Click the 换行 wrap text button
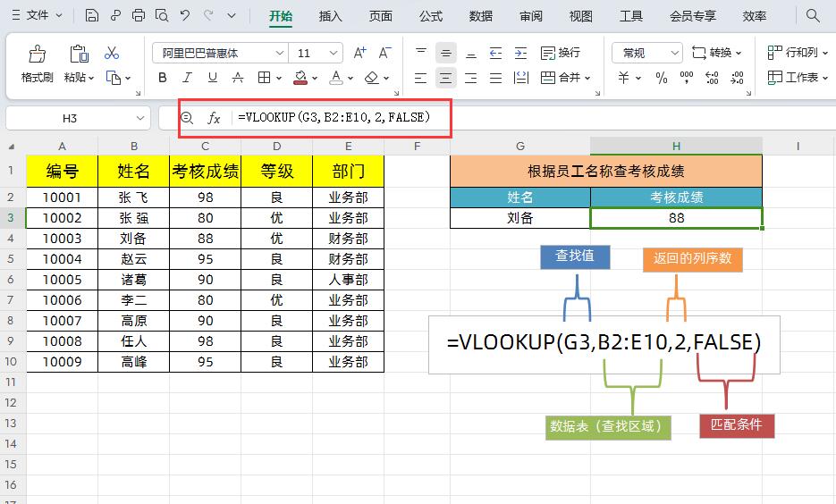Screen dimensions: 836x504 click(561, 53)
